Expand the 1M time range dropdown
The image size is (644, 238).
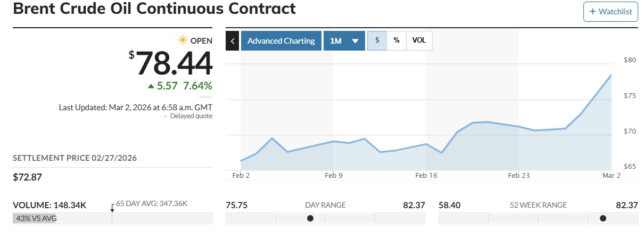coord(344,41)
